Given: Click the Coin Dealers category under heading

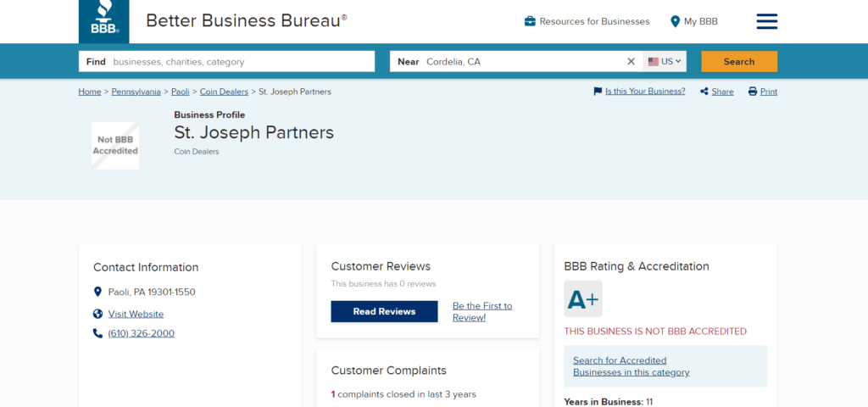Looking at the screenshot, I should 197,151.
